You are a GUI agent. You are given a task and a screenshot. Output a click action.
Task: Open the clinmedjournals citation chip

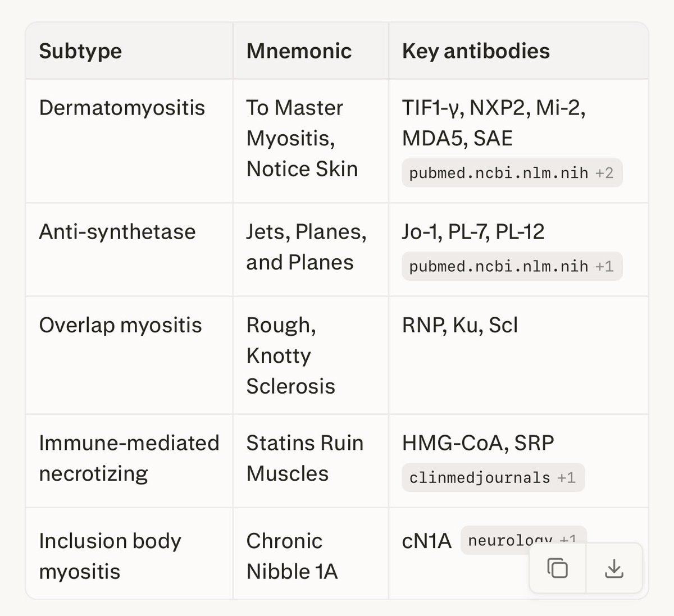pyautogui.click(x=493, y=477)
